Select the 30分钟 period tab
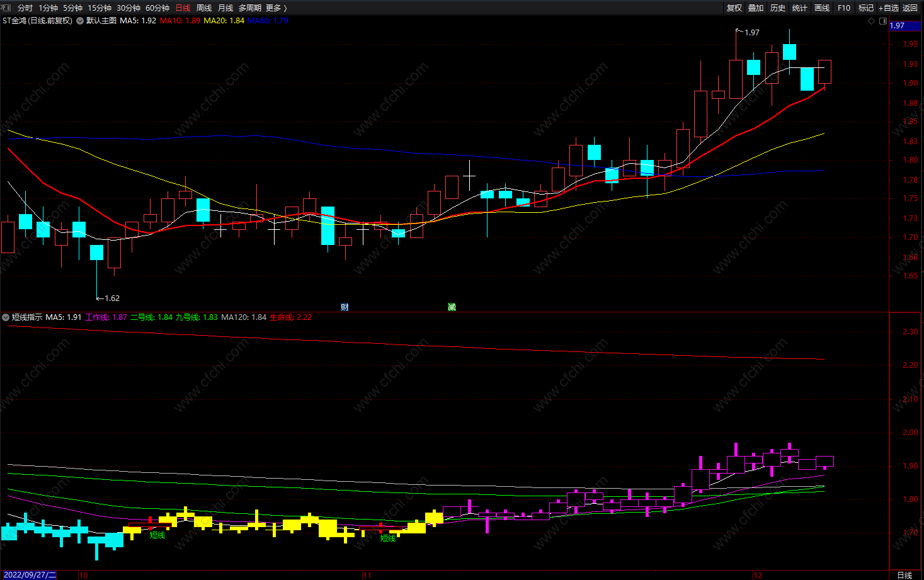This screenshot has width=924, height=580. point(128,8)
